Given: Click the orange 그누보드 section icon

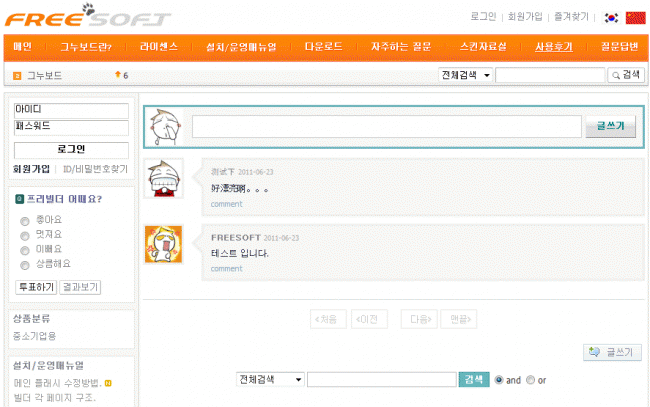Looking at the screenshot, I should coord(17,75).
